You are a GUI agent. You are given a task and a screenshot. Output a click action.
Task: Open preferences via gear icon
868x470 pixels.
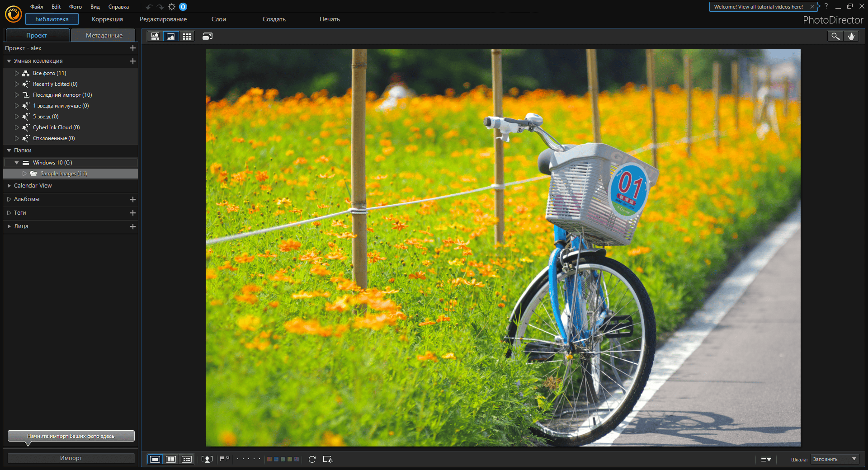(x=172, y=7)
